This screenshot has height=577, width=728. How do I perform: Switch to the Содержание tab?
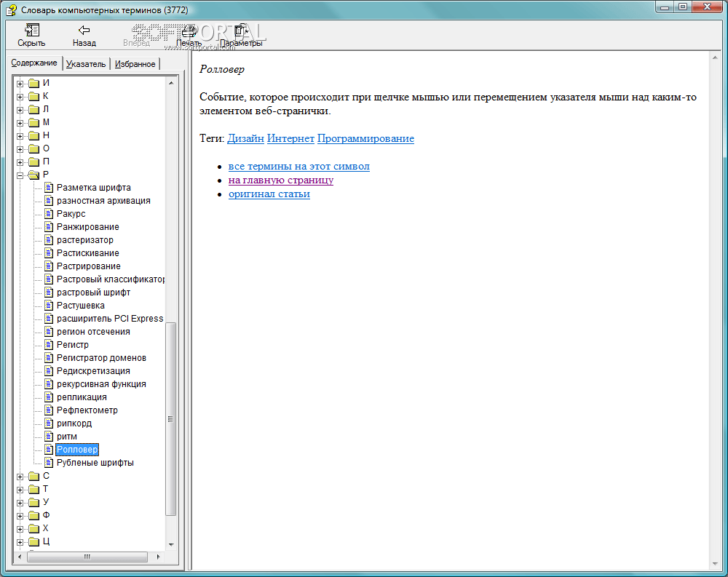tap(34, 63)
